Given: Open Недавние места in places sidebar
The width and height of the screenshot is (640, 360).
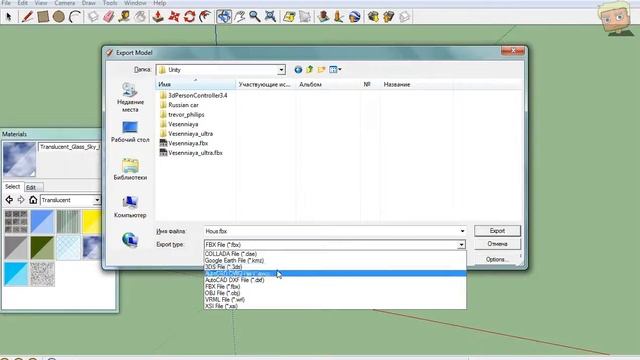Looking at the screenshot, I should (x=130, y=97).
